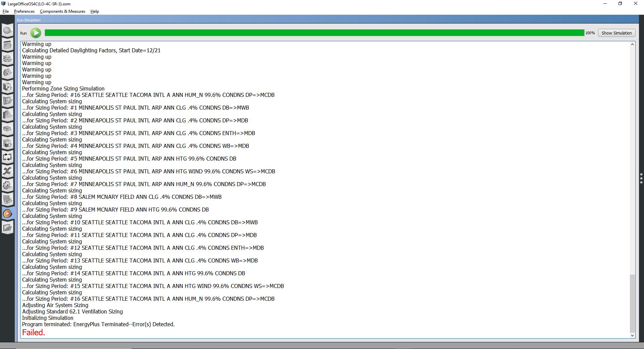Image resolution: width=644 pixels, height=349 pixels.
Task: Click Sizing Period #5 MINNEAPOLIS HTG 99.6% line
Action: 129,159
